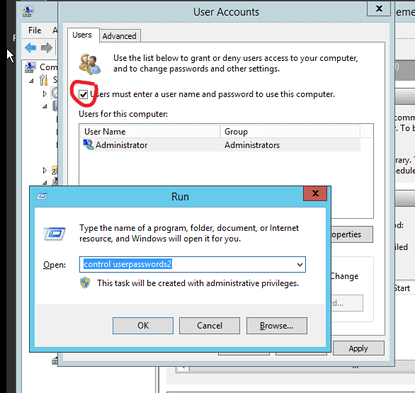Click the UAC shield icon in Run

(85, 283)
